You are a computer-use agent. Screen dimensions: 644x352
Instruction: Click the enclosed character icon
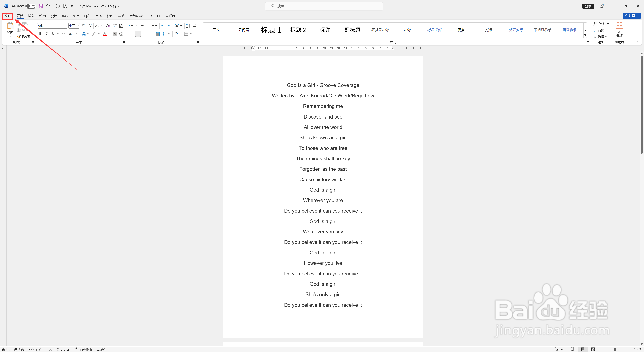click(x=121, y=34)
